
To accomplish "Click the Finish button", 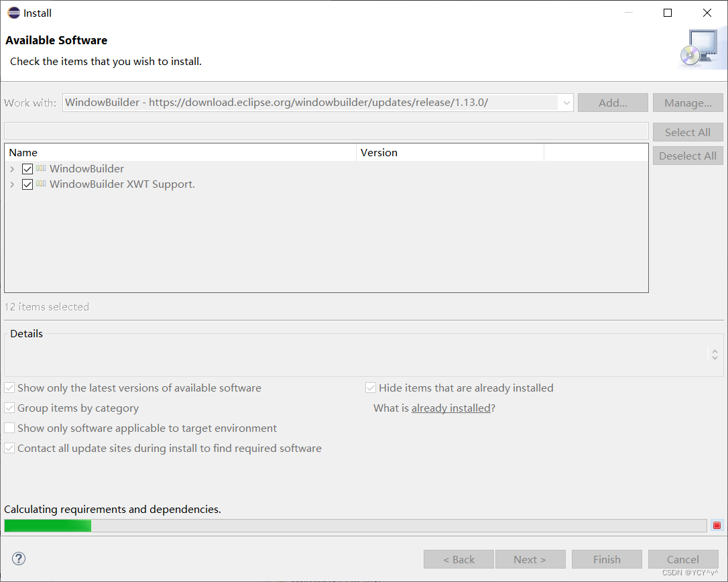I will tap(607, 559).
